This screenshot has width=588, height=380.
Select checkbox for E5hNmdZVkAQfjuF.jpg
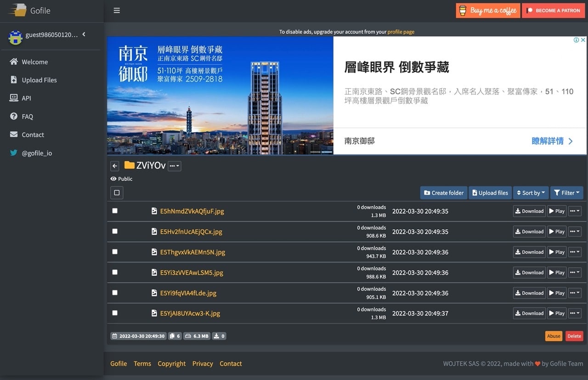coord(115,211)
